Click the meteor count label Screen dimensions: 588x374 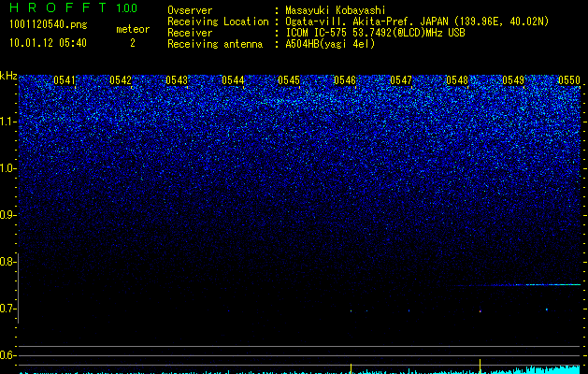pos(133,29)
